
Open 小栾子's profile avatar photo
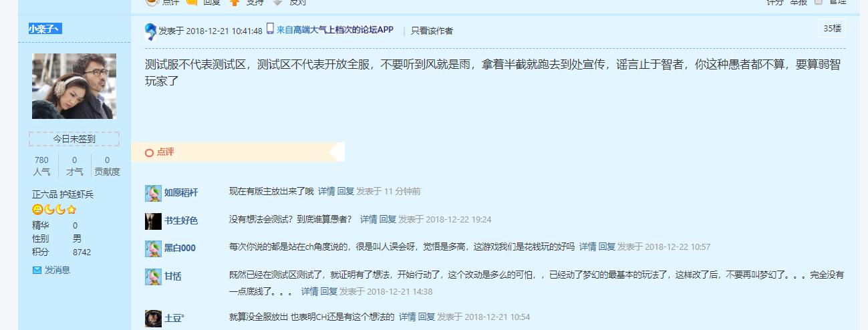pyautogui.click(x=74, y=86)
